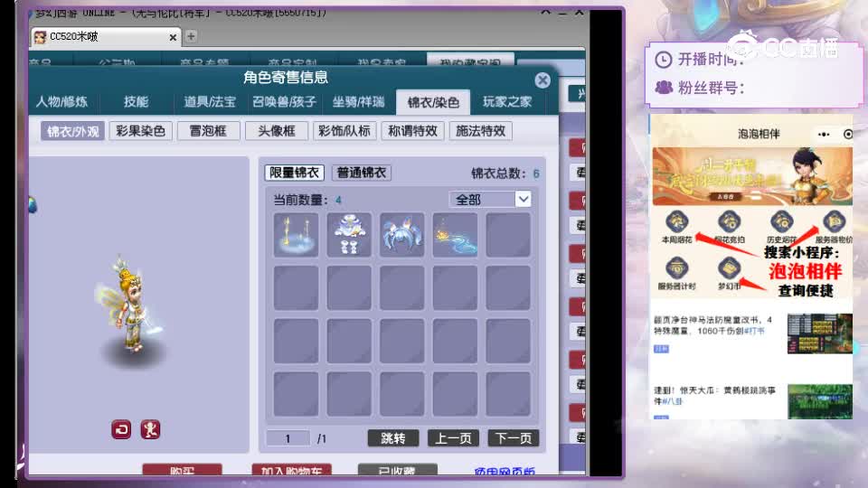Select the CC520米啵 browser tab

point(105,36)
